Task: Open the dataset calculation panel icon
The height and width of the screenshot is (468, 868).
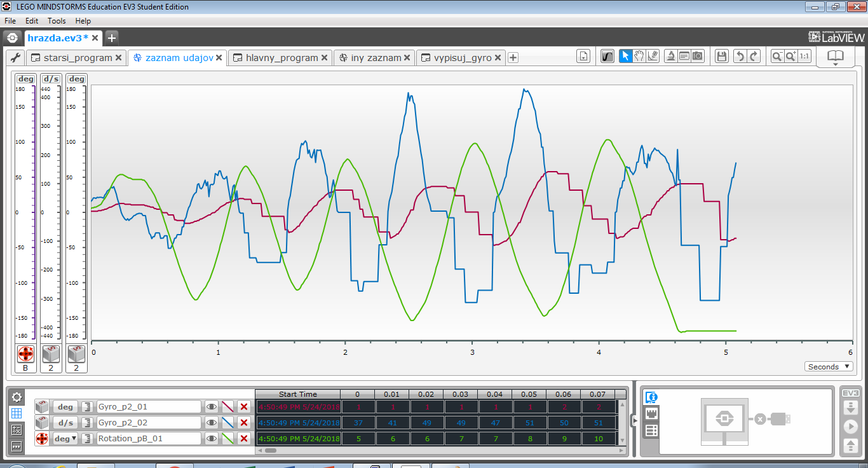Action: tap(17, 430)
